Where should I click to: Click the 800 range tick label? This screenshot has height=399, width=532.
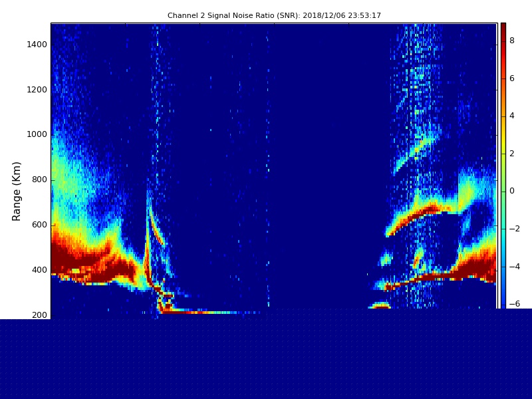click(x=39, y=180)
